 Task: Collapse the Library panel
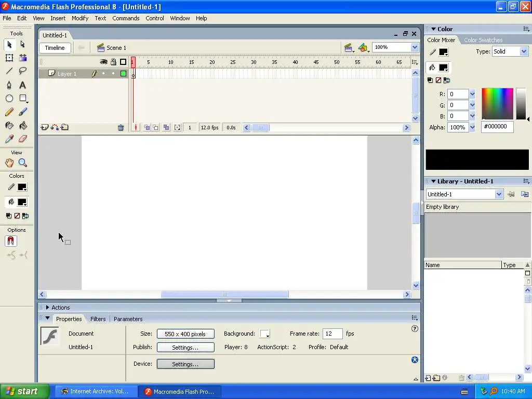(433, 181)
